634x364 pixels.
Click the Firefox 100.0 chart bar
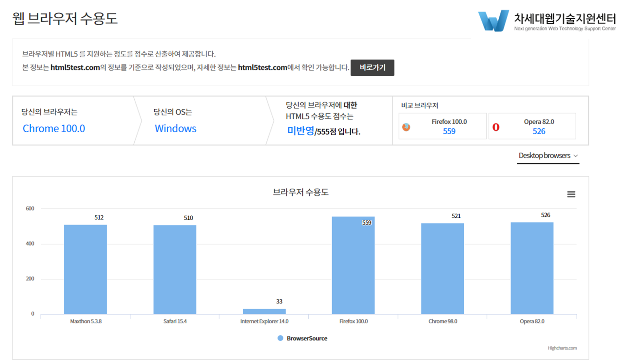(353, 265)
